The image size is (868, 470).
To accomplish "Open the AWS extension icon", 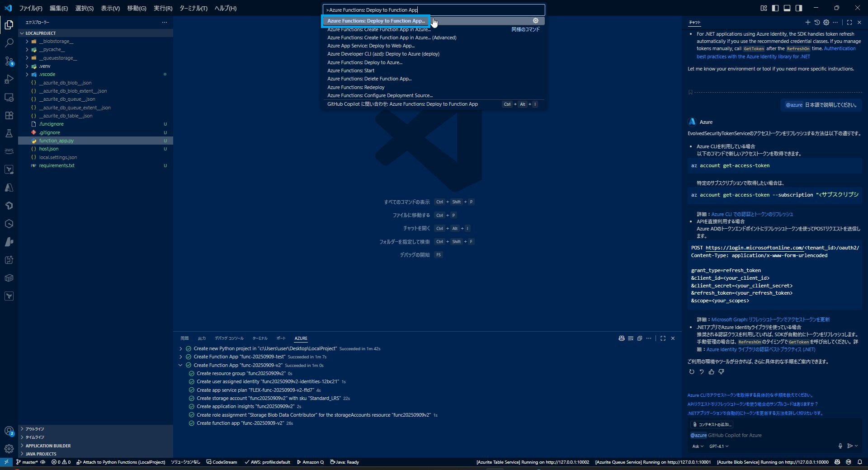I will click(9, 151).
